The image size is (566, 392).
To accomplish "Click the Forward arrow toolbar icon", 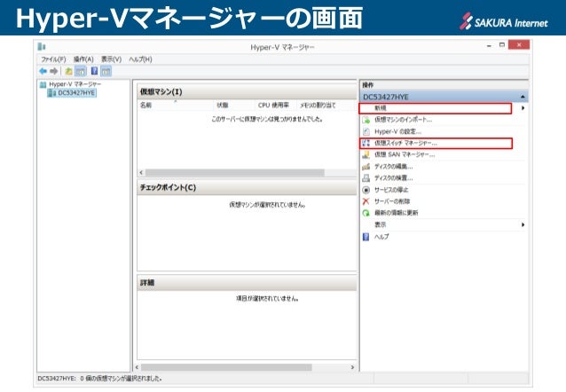I will click(54, 71).
